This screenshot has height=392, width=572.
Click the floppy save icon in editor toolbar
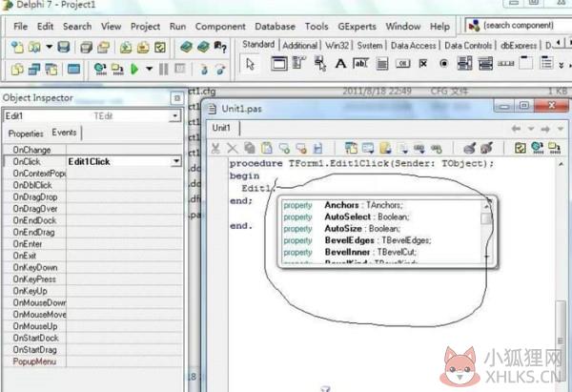pos(318,148)
